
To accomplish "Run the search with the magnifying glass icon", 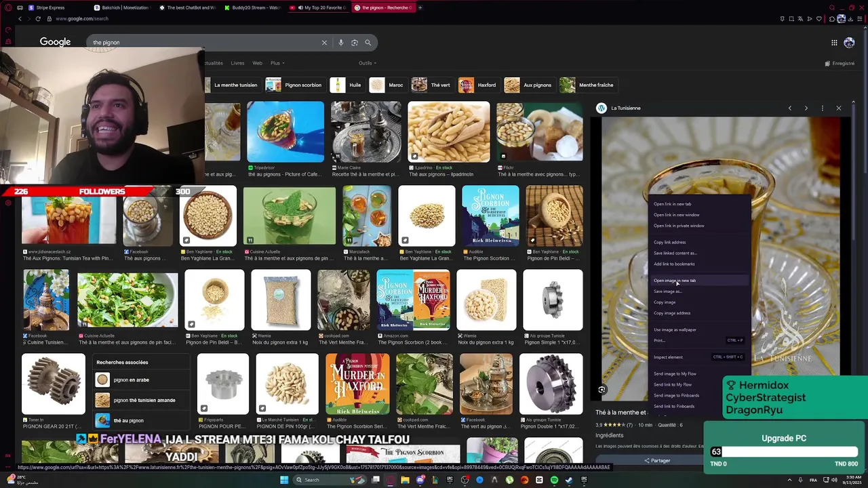I will [x=368, y=43].
